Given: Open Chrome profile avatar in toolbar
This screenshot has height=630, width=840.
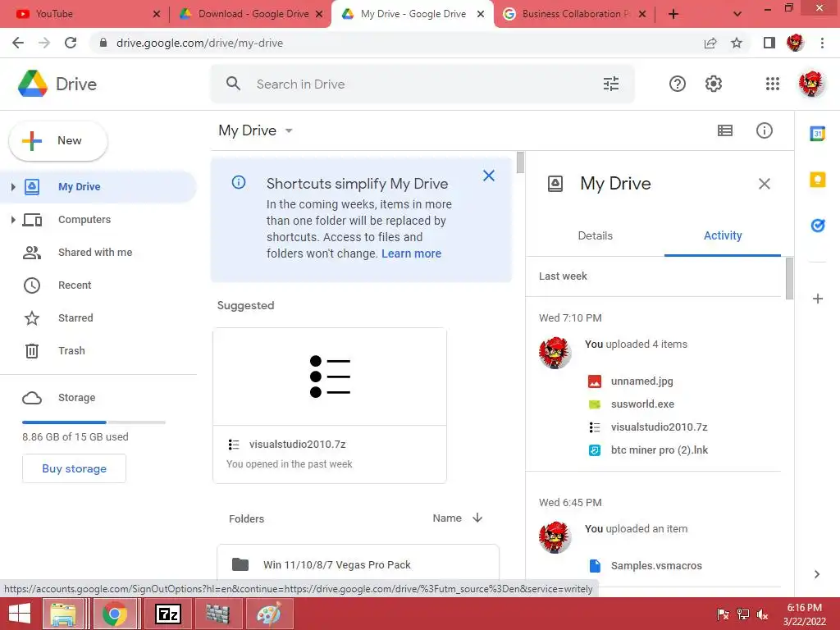Looking at the screenshot, I should coord(796,43).
